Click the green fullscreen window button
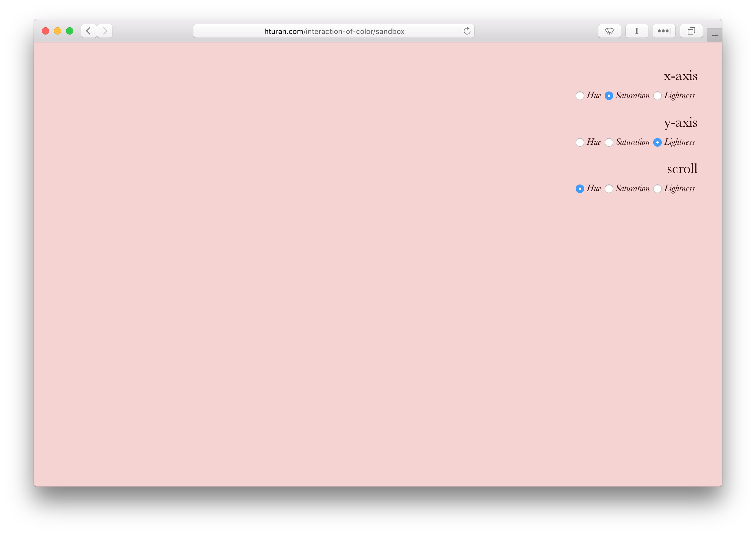 [x=69, y=31]
